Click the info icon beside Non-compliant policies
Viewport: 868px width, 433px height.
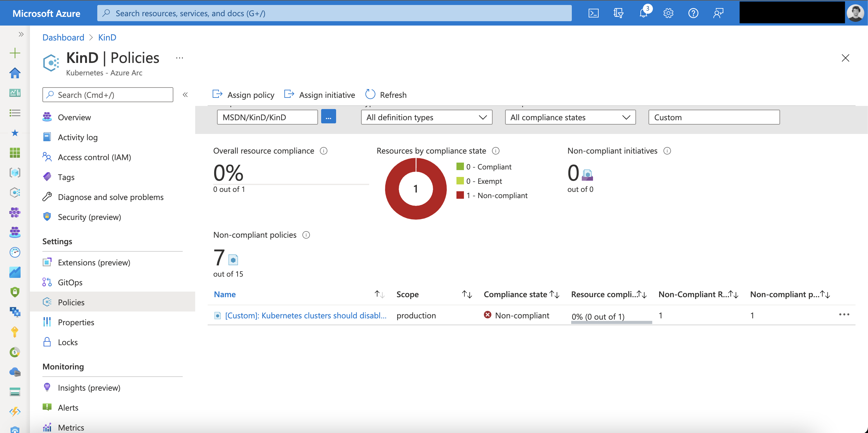(x=306, y=235)
